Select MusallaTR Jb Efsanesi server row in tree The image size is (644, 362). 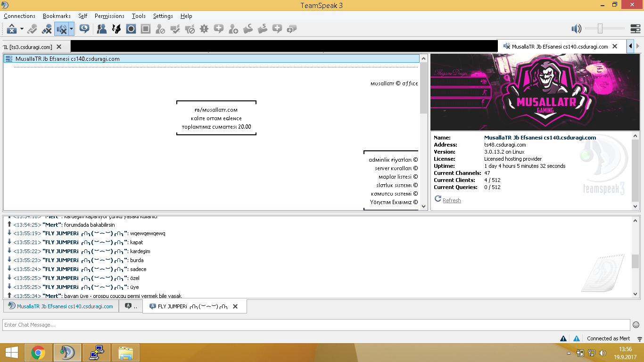click(x=211, y=59)
